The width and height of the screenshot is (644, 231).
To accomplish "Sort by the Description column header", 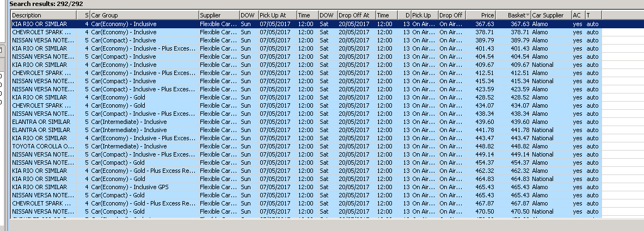I will [44, 15].
